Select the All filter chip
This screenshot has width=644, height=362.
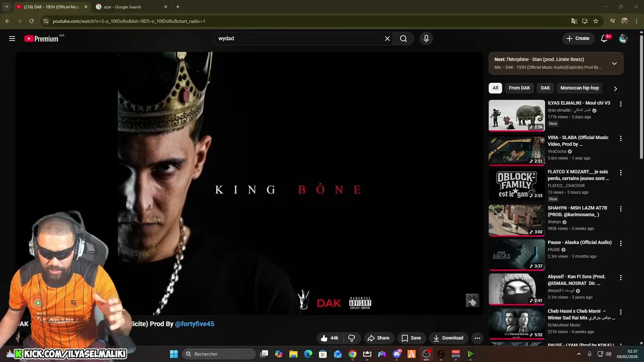(x=495, y=88)
